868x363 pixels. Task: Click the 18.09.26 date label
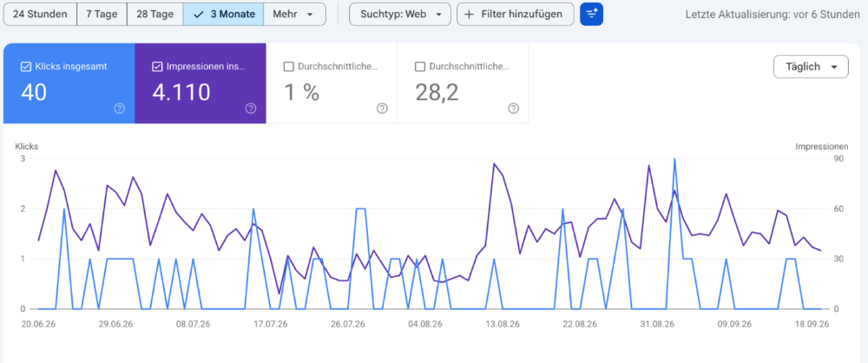(x=812, y=325)
